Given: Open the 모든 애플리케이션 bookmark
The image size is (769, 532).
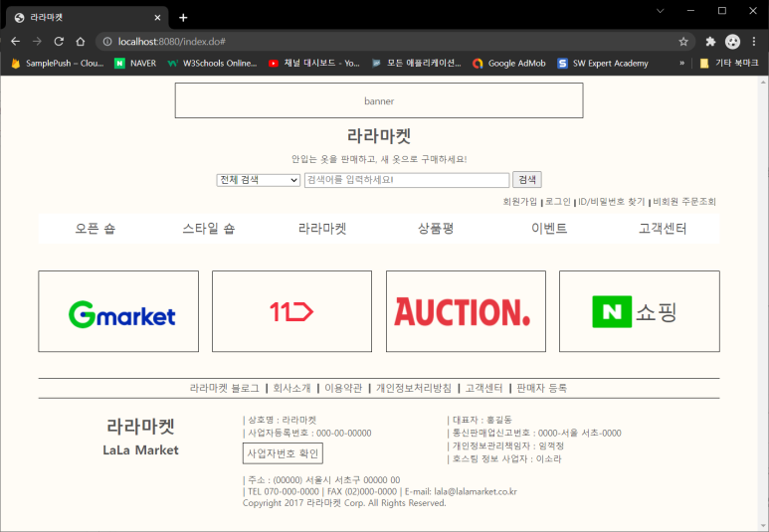Looking at the screenshot, I should click(417, 64).
